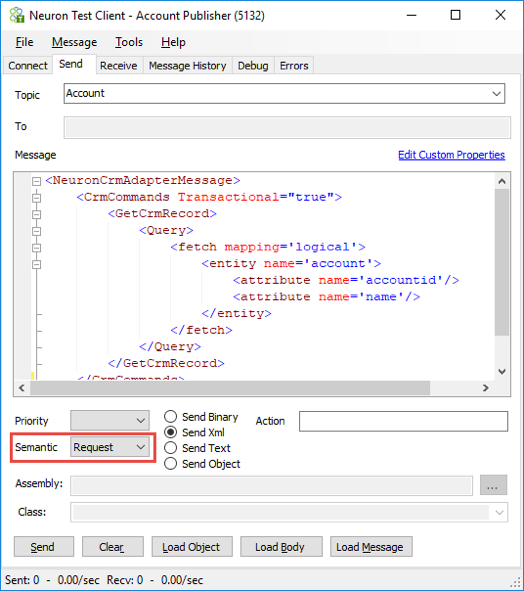
Task: Click the message scroll up arrow
Action: tap(502, 181)
